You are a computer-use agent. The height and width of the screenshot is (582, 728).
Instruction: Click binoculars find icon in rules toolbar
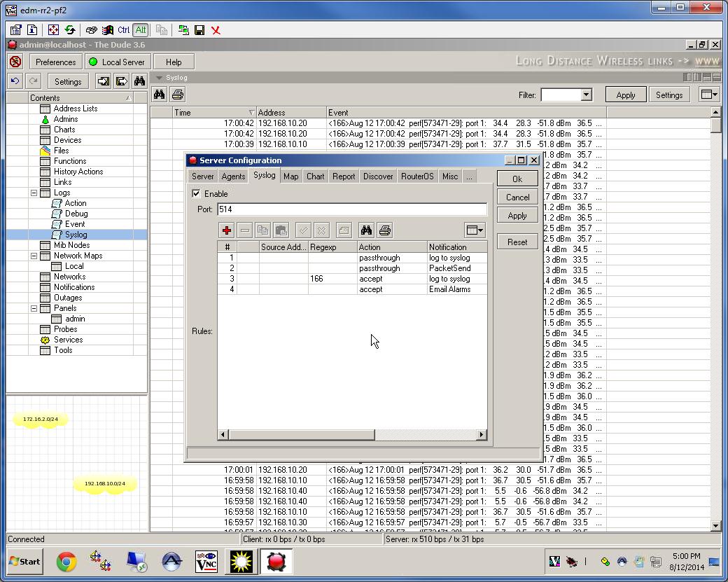tap(366, 230)
